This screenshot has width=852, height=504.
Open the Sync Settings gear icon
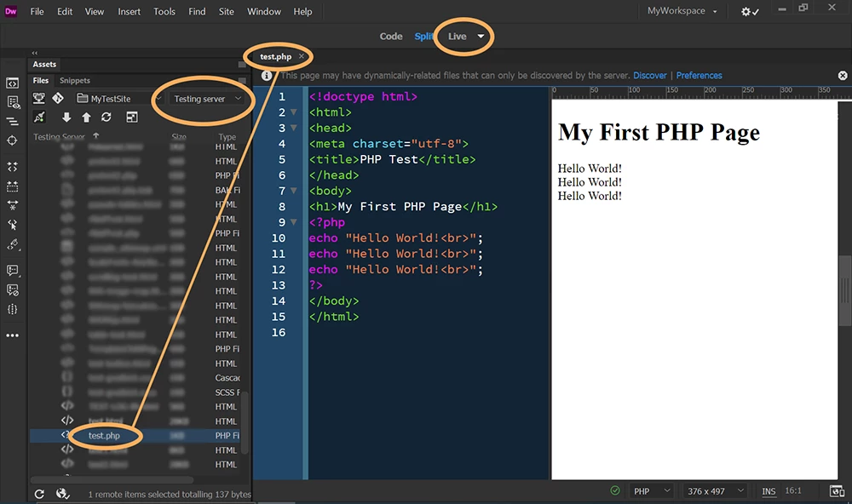tap(750, 11)
